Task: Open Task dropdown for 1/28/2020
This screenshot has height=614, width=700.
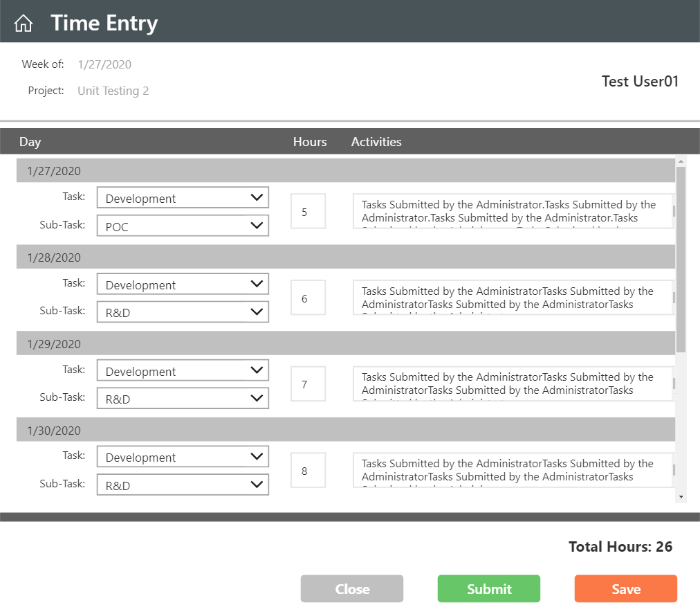Action: click(183, 285)
